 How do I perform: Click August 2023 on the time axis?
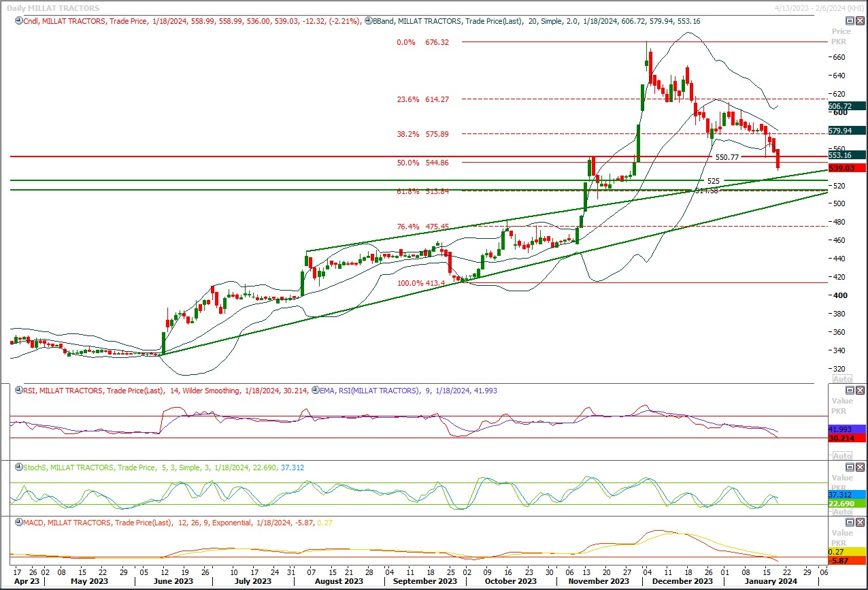339,581
